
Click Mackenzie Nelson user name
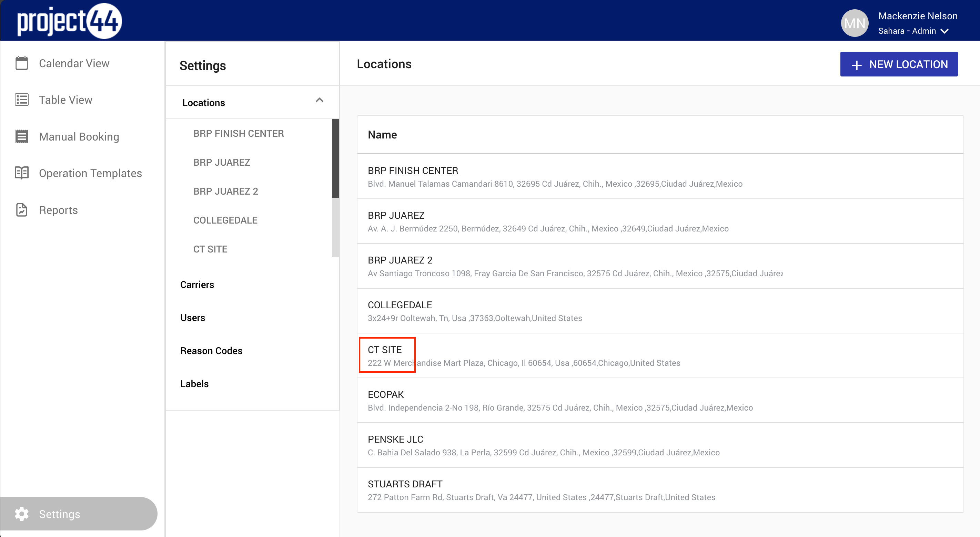coord(918,16)
